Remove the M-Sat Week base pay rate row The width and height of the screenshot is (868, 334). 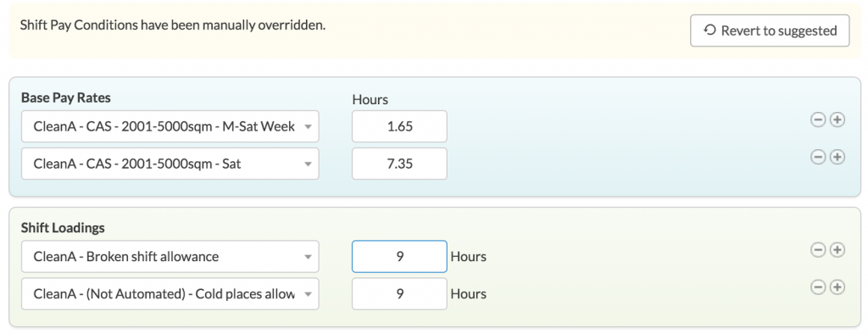818,120
